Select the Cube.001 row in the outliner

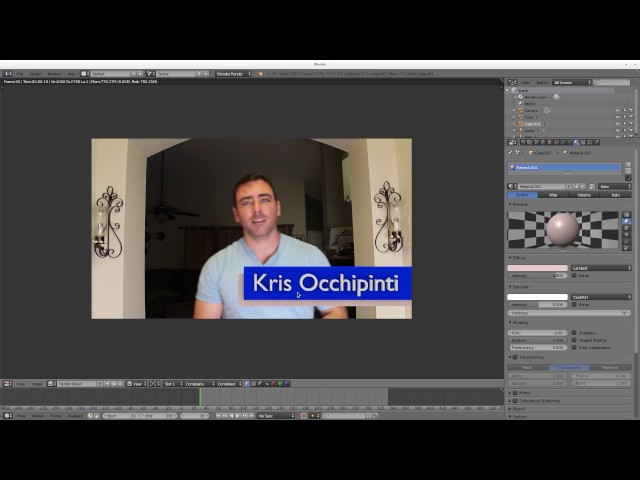532,124
